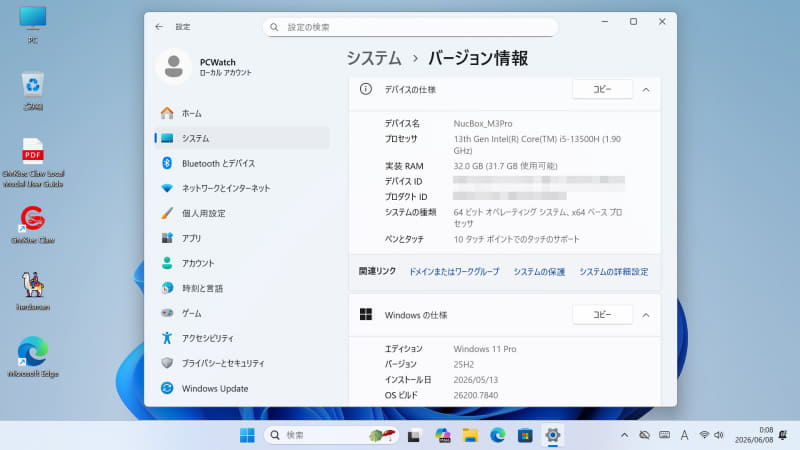Click the 32.0 GB RAM value
Image resolution: width=800 pixels, height=450 pixels.
coord(505,166)
